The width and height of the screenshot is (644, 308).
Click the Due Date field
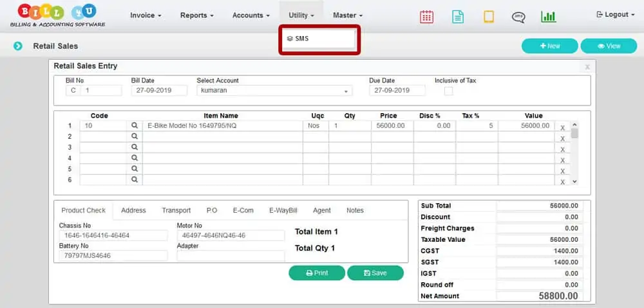tap(397, 90)
